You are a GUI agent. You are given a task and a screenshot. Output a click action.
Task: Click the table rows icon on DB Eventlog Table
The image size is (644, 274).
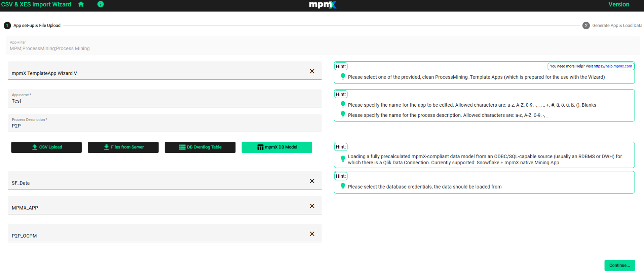pos(182,147)
